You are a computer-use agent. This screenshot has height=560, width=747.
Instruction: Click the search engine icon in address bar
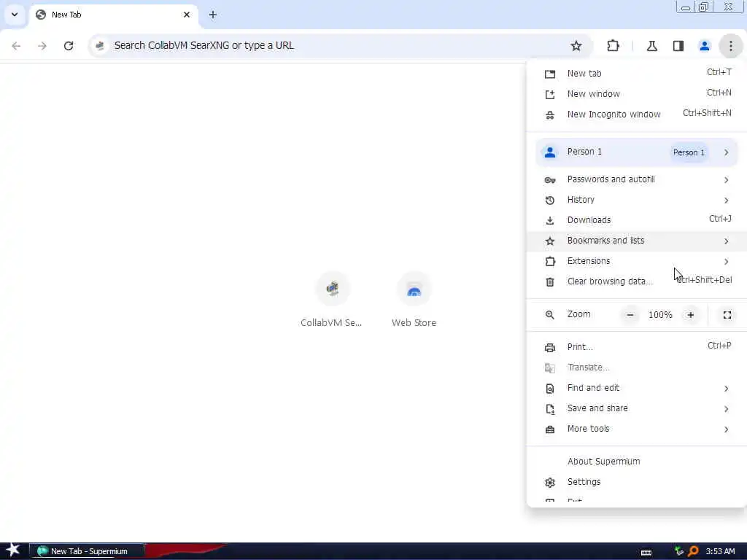pos(99,46)
